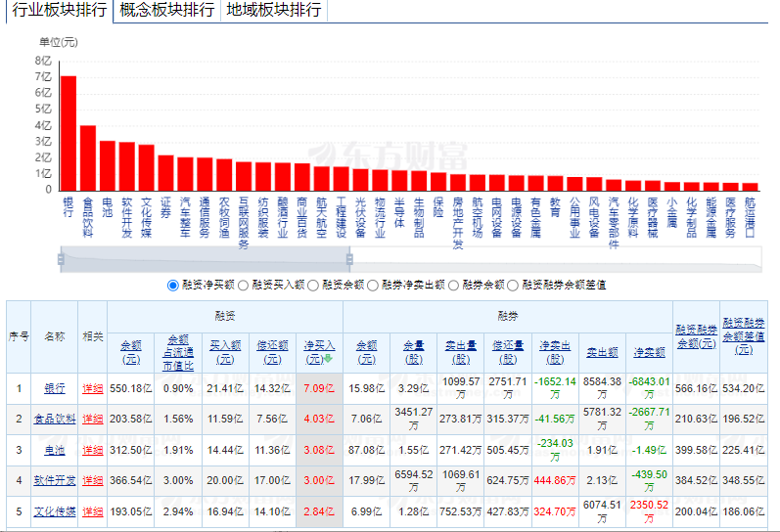The image size is (780, 532).
Task: Select the 融资买入额 radio option
Action: pos(243,285)
